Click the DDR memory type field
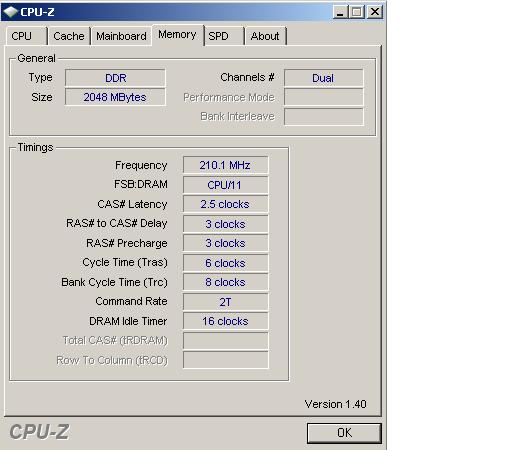 tap(115, 78)
